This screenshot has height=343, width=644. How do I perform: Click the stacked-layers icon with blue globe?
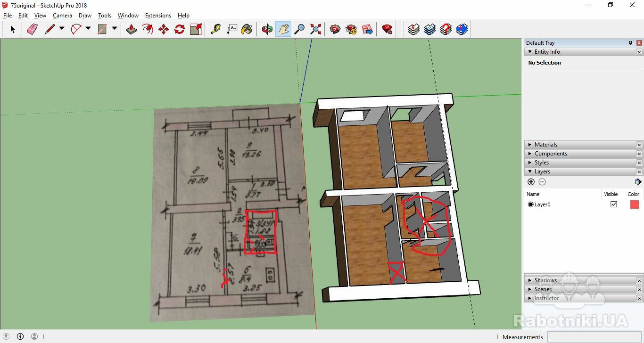(462, 29)
